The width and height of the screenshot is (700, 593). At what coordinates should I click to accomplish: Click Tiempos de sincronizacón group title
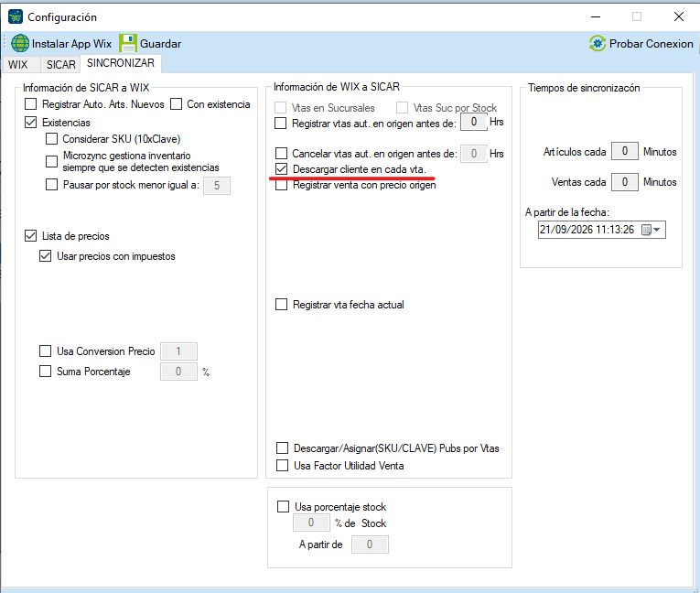tap(584, 88)
